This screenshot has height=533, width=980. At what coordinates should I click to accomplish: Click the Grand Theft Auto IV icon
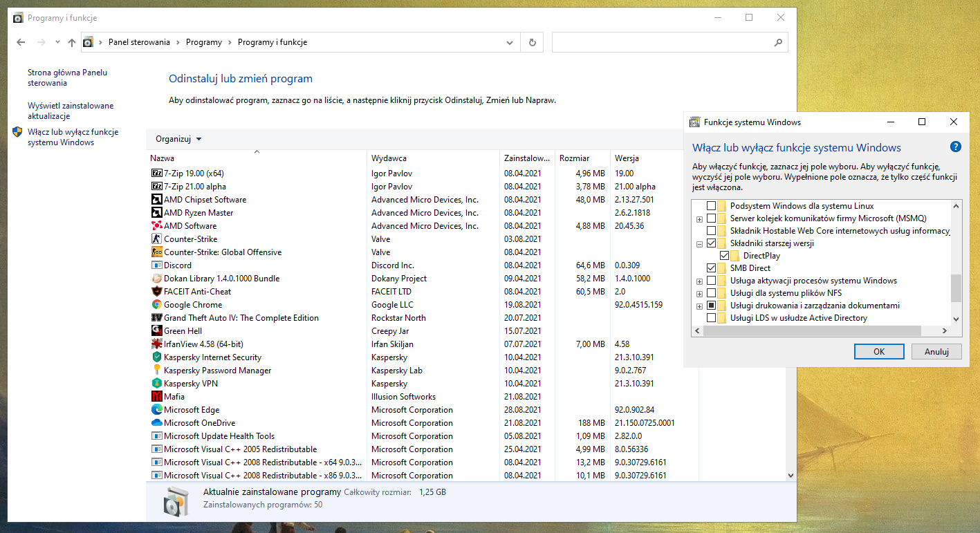click(x=156, y=318)
